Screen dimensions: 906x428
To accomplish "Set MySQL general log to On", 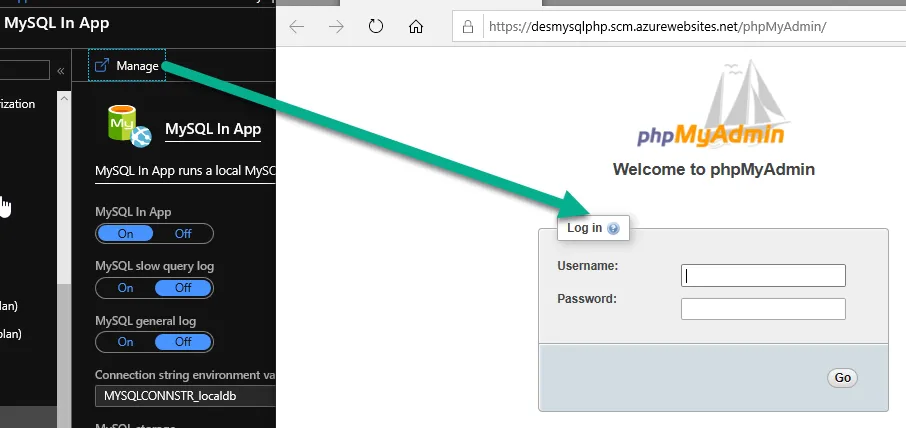I will pos(125,342).
